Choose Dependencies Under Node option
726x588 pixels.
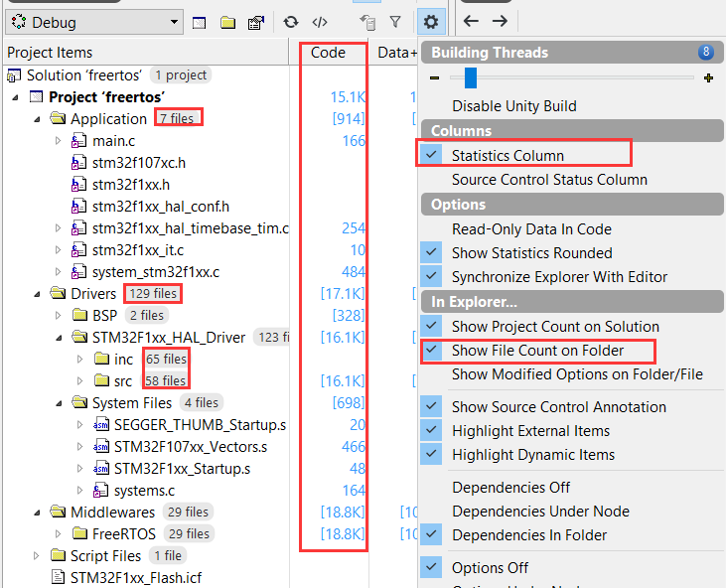point(540,512)
